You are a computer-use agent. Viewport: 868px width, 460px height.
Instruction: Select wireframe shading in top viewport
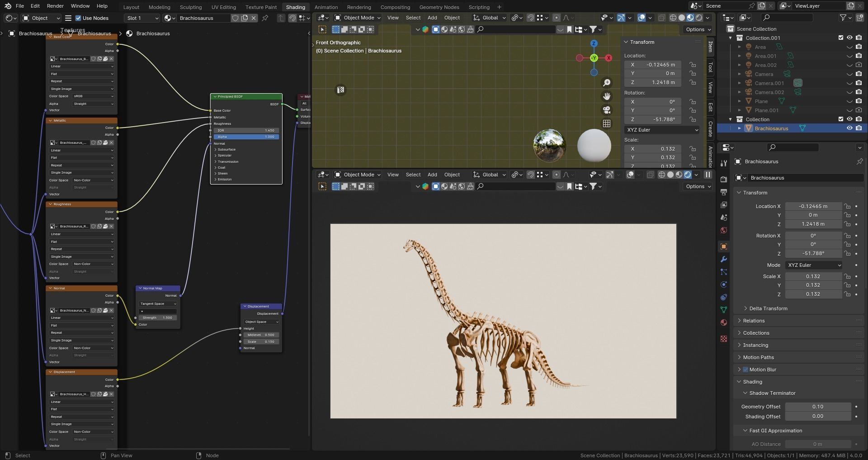point(673,18)
